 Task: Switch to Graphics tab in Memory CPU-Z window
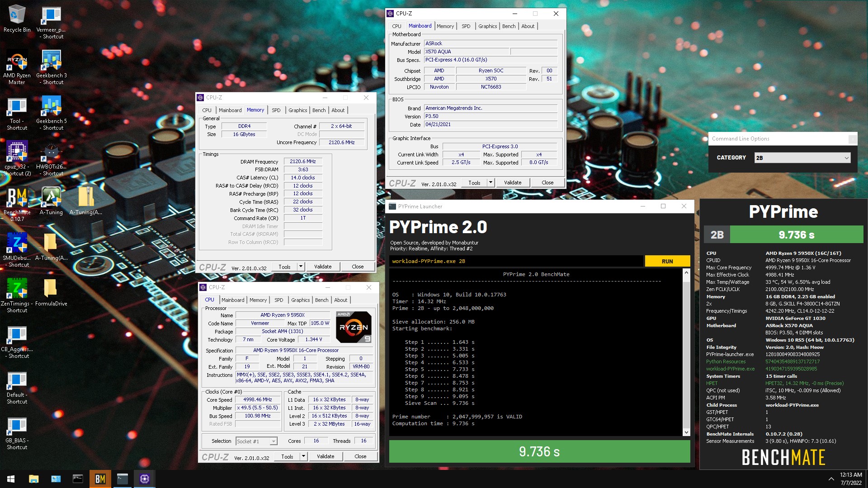pyautogui.click(x=297, y=110)
